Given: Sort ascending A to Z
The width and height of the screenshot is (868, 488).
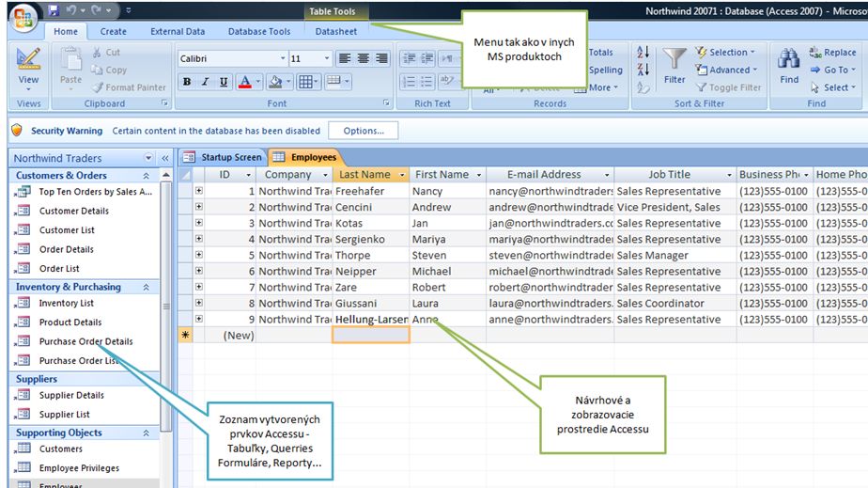Looking at the screenshot, I should pyautogui.click(x=643, y=52).
